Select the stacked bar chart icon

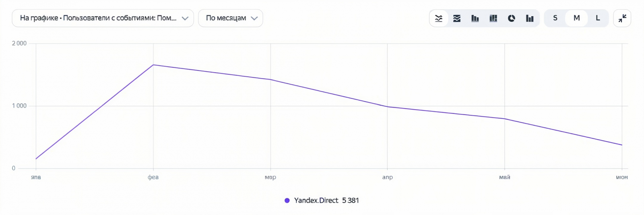pos(493,18)
